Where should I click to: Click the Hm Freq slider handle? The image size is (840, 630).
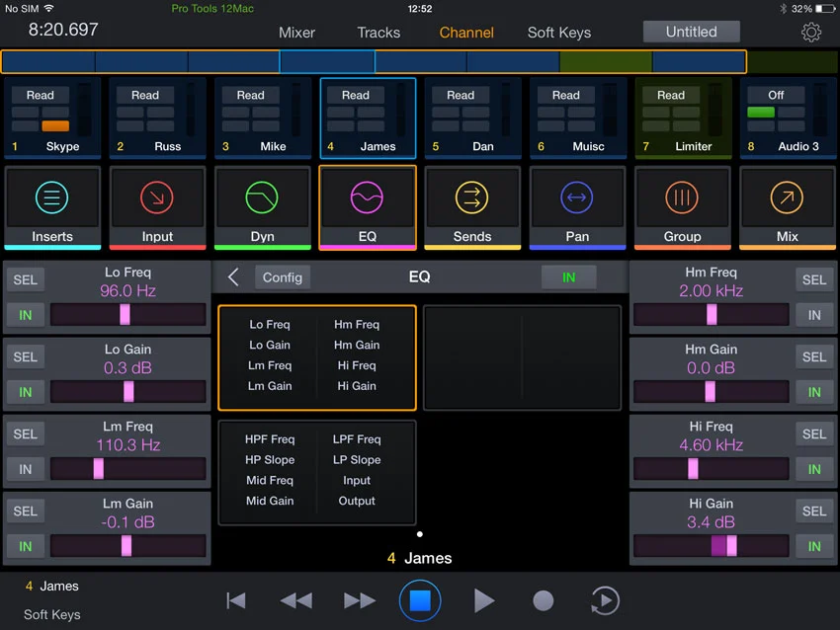pyautogui.click(x=712, y=315)
